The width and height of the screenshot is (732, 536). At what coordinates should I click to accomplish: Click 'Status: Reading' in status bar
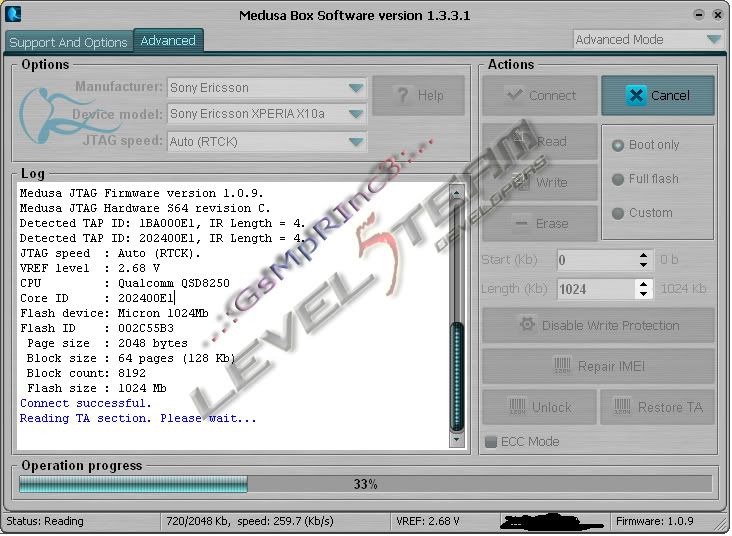[45, 521]
